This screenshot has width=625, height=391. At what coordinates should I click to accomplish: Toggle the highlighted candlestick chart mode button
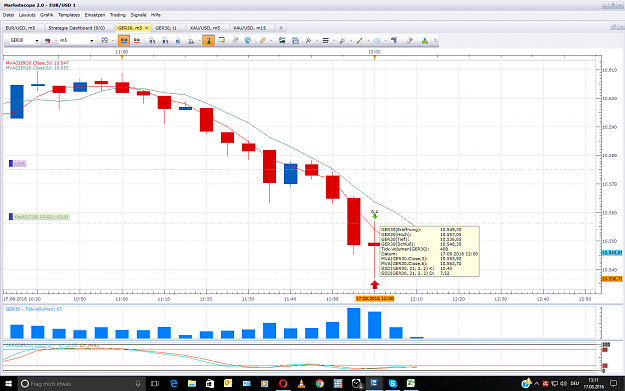(x=124, y=41)
